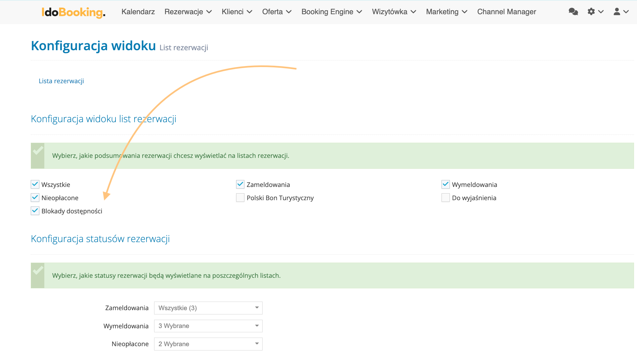Open Channel Manager section
Image resolution: width=637 pixels, height=364 pixels.
506,12
